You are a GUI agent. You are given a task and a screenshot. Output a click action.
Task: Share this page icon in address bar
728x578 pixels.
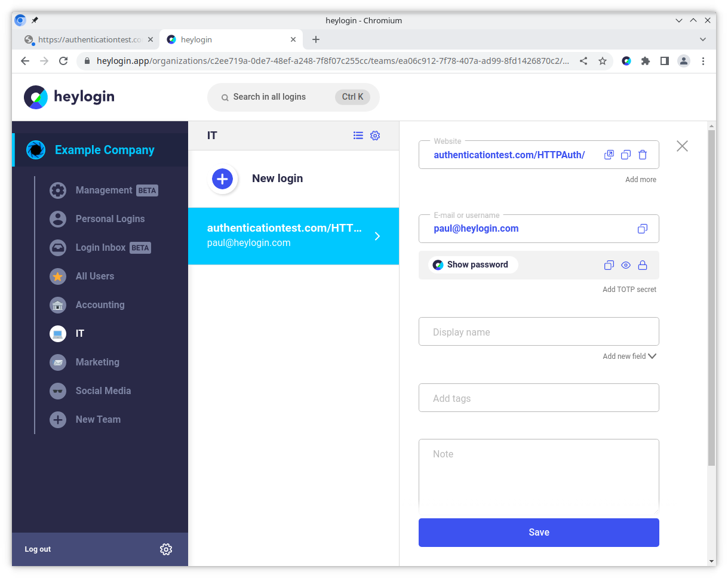click(583, 61)
